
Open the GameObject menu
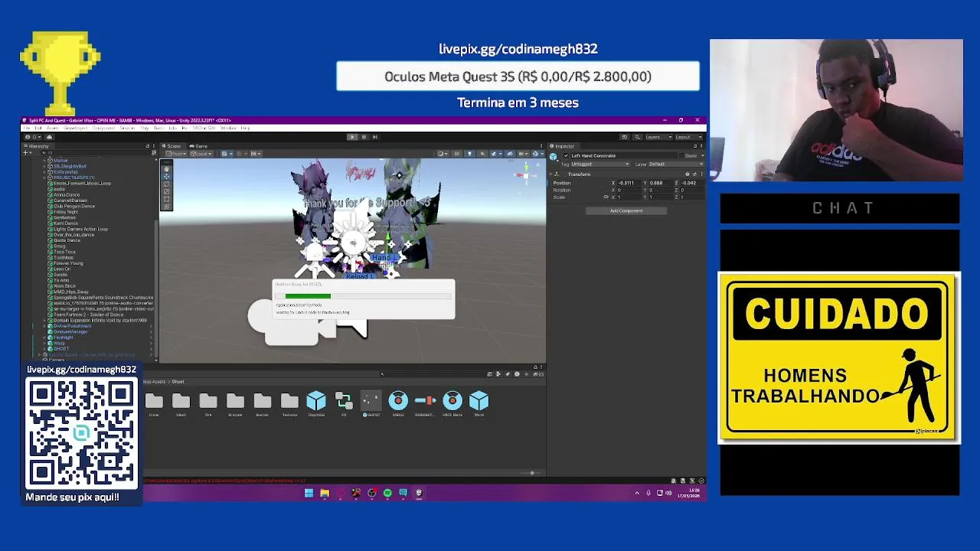click(x=75, y=128)
